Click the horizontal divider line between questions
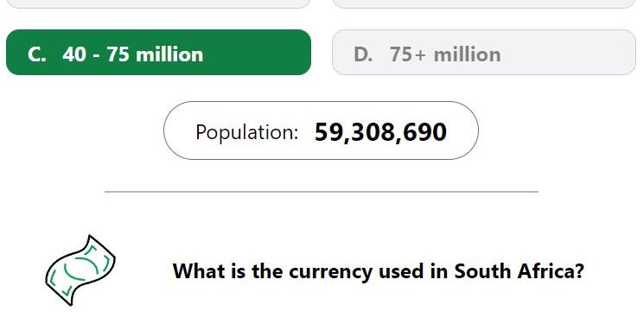644x324 pixels. pyautogui.click(x=322, y=191)
